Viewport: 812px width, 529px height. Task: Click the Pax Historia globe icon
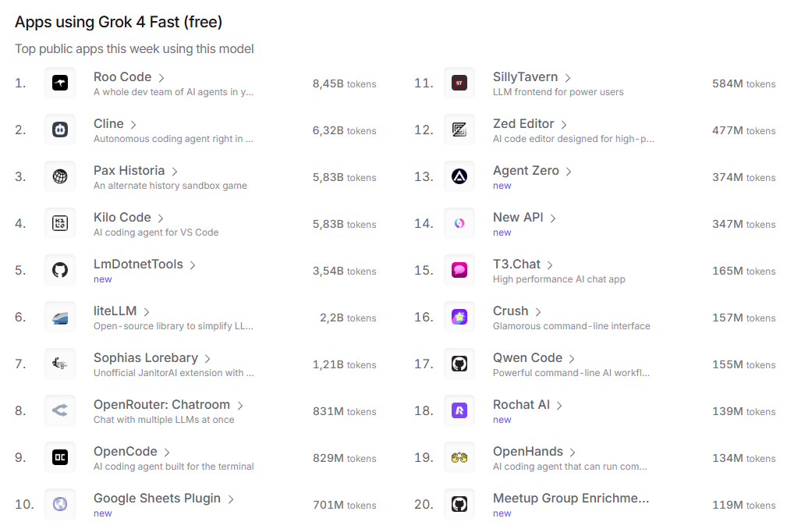(x=60, y=176)
